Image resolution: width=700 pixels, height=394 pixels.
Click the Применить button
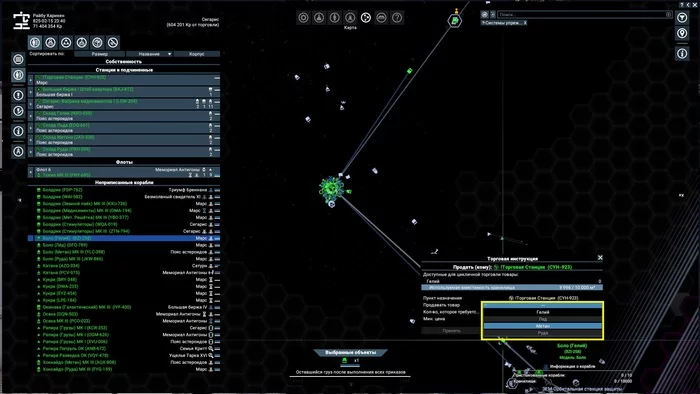pos(451,331)
